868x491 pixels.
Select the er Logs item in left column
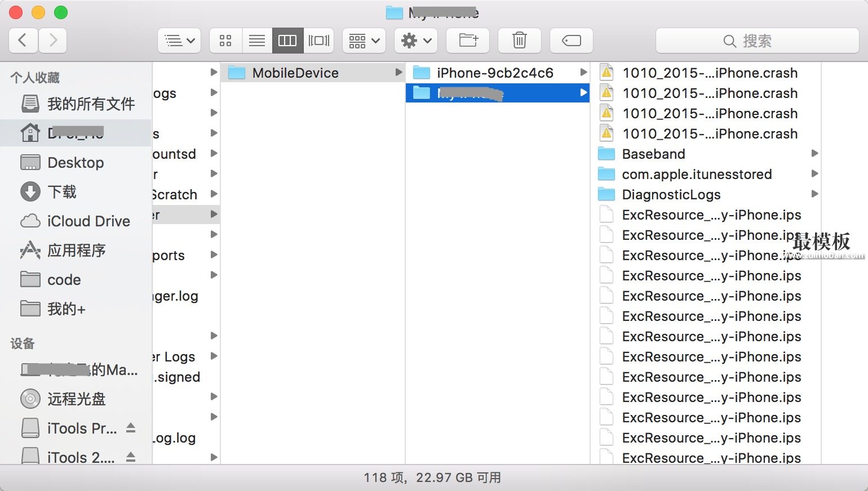coord(185,356)
